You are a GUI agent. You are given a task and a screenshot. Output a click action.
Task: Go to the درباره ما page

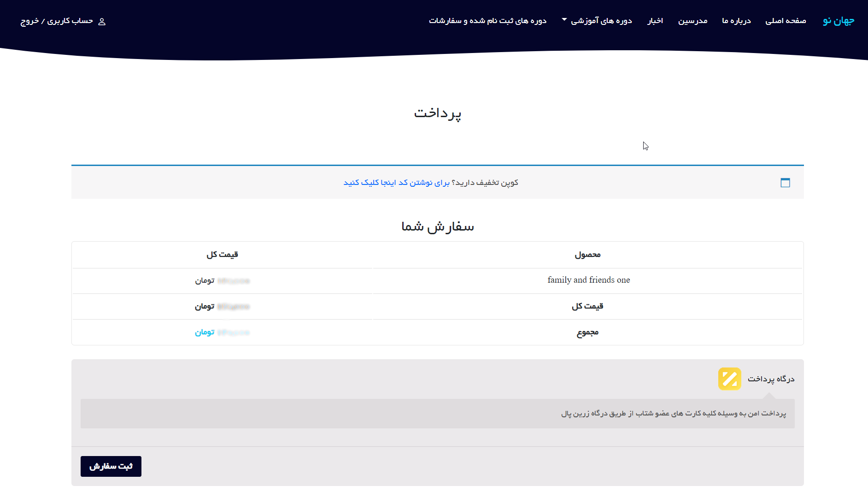pyautogui.click(x=736, y=21)
